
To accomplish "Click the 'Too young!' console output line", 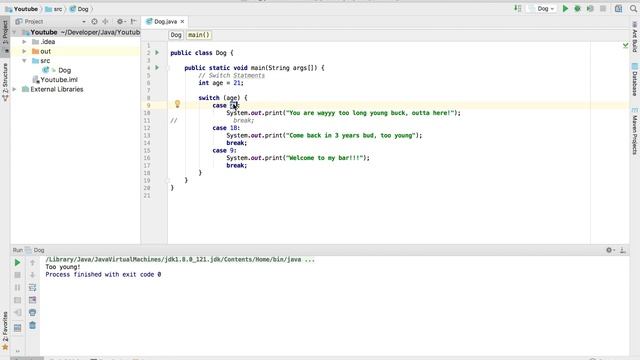I will click(63, 267).
